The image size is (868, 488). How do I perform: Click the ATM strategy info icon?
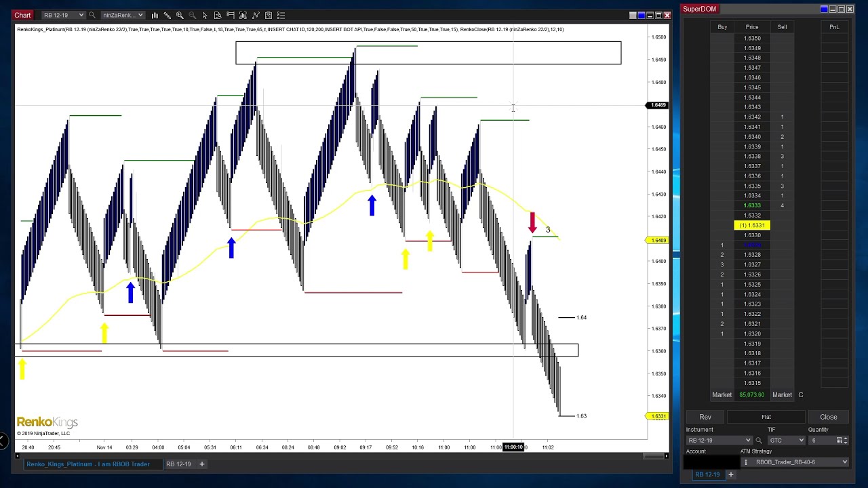pyautogui.click(x=746, y=462)
